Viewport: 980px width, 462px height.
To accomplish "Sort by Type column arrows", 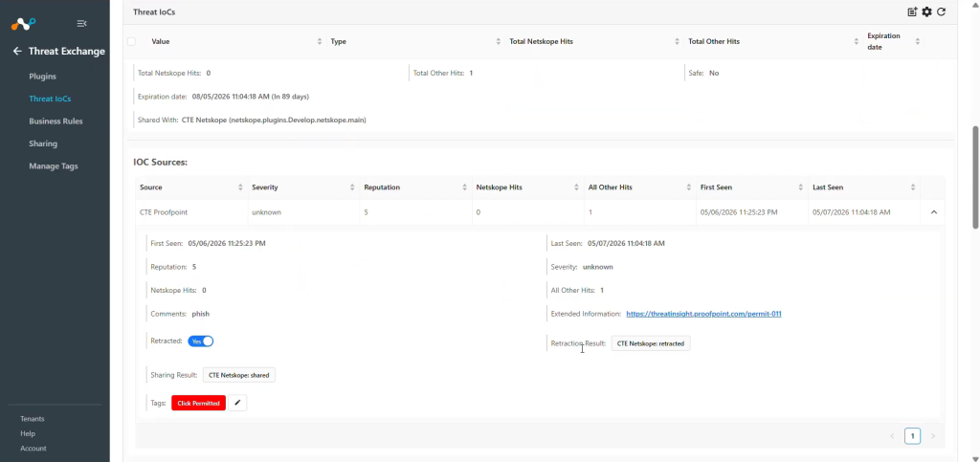I will [x=498, y=42].
